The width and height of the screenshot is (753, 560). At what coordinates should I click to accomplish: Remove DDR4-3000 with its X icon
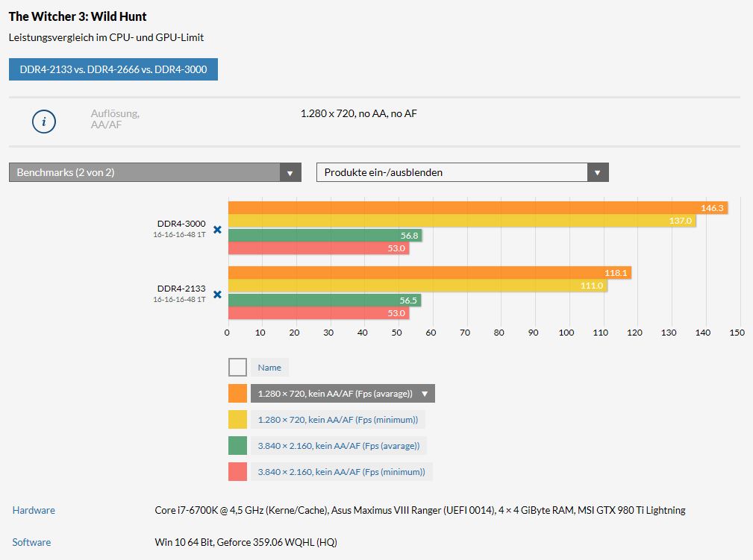click(218, 230)
